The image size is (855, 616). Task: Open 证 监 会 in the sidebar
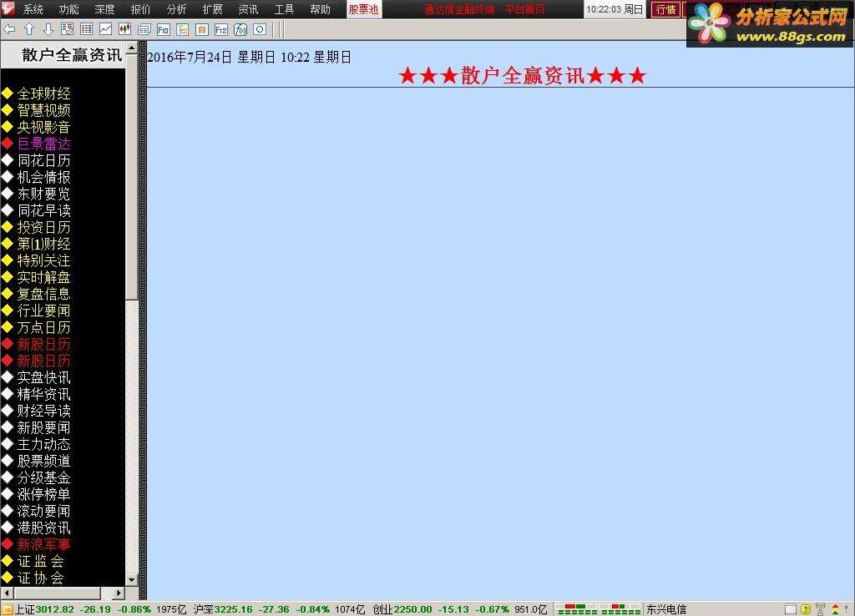(x=40, y=562)
